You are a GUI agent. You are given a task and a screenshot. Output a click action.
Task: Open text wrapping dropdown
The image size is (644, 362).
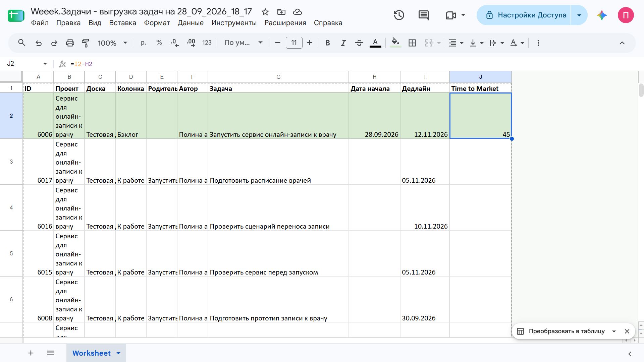(x=497, y=43)
